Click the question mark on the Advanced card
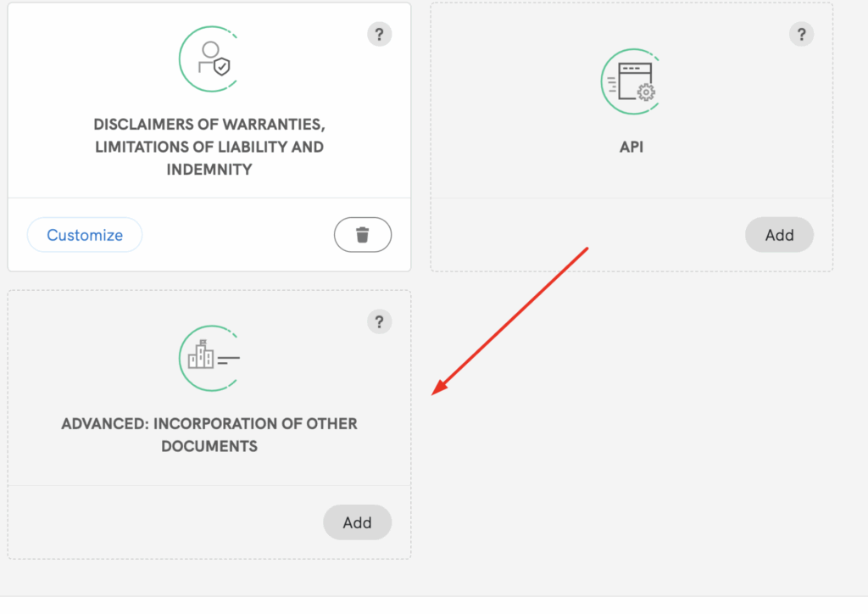This screenshot has width=868, height=614. coord(379,321)
